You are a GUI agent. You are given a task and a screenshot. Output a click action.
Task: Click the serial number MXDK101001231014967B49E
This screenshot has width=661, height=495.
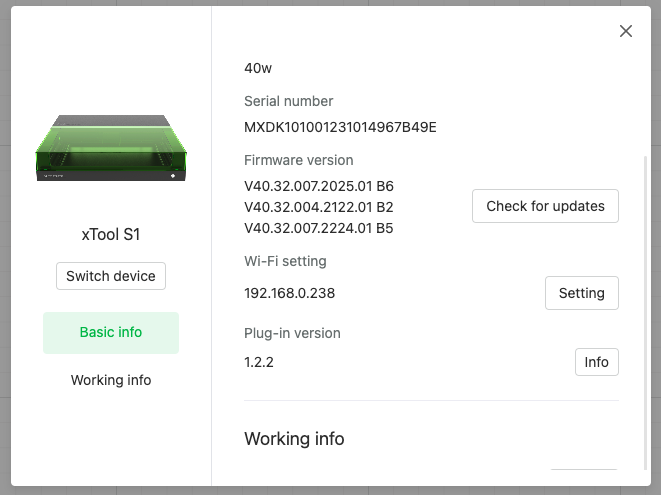point(340,127)
